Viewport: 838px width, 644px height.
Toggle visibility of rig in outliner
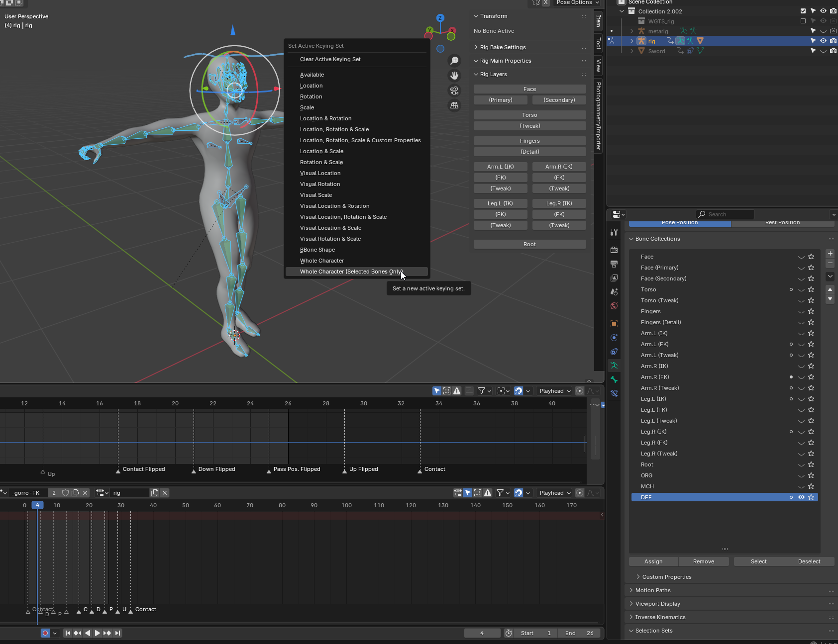pos(823,41)
